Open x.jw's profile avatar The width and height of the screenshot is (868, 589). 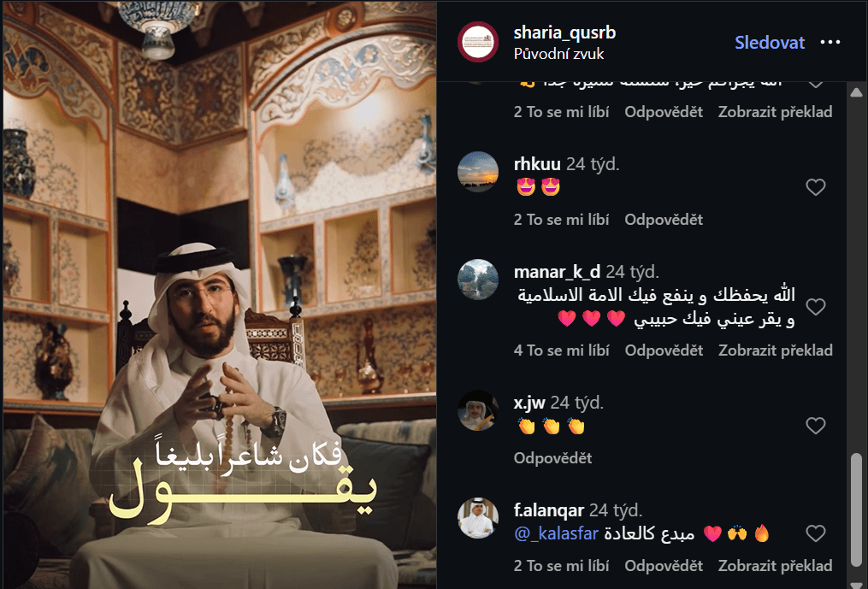(x=478, y=410)
